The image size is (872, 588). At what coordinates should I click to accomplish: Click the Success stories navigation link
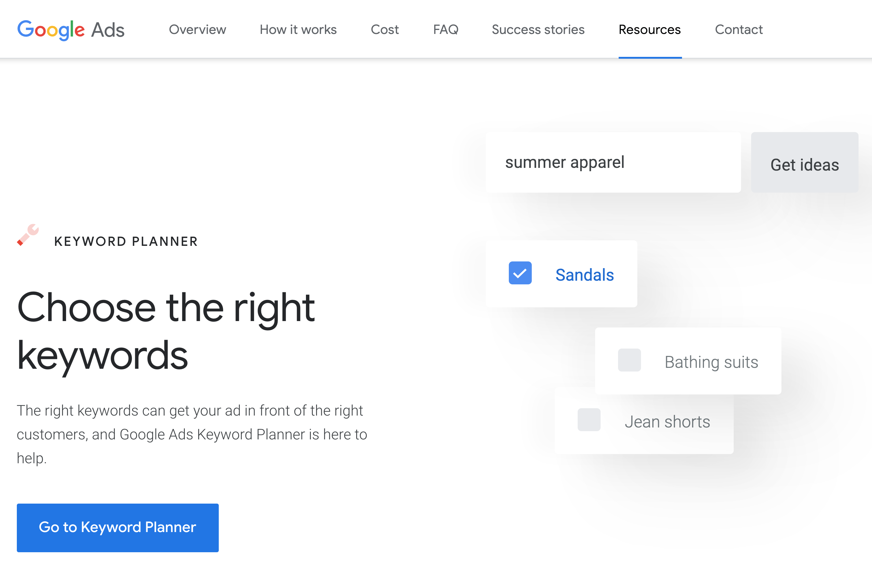point(539,29)
